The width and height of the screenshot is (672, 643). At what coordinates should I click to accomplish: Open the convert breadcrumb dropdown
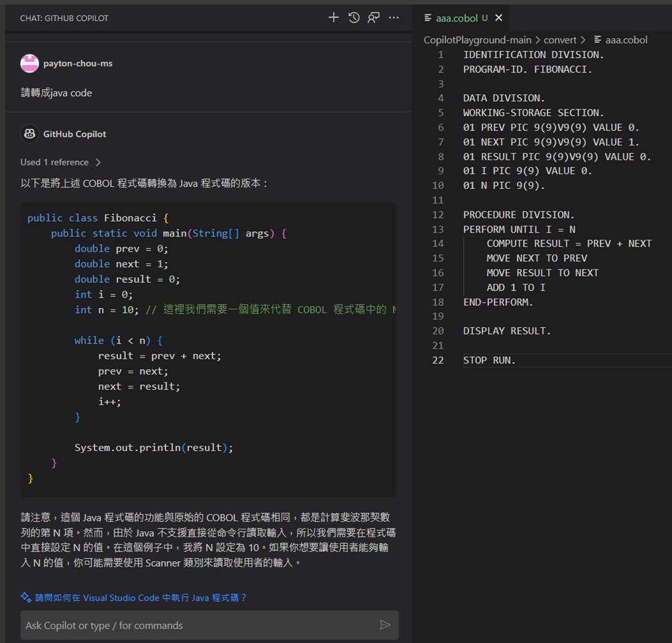pyautogui.click(x=560, y=39)
